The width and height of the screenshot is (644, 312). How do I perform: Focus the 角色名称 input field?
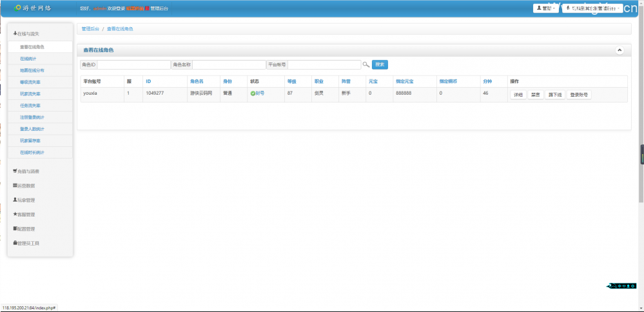pyautogui.click(x=229, y=65)
